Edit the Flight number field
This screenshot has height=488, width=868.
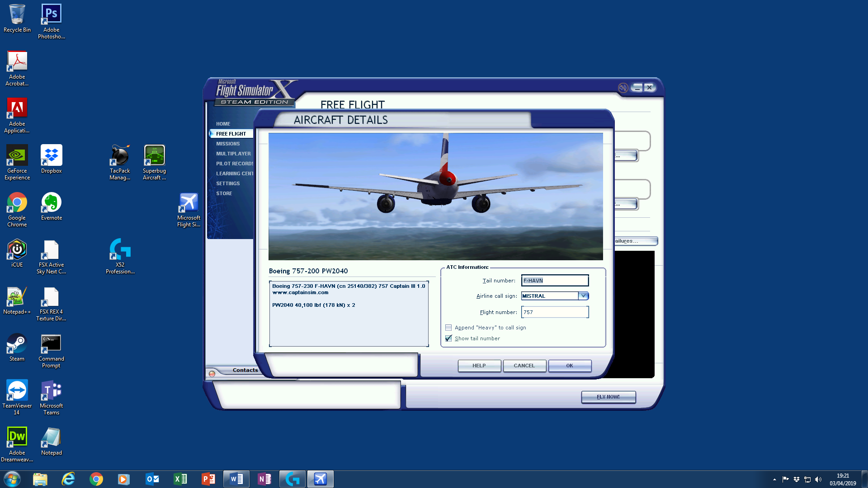pos(555,312)
